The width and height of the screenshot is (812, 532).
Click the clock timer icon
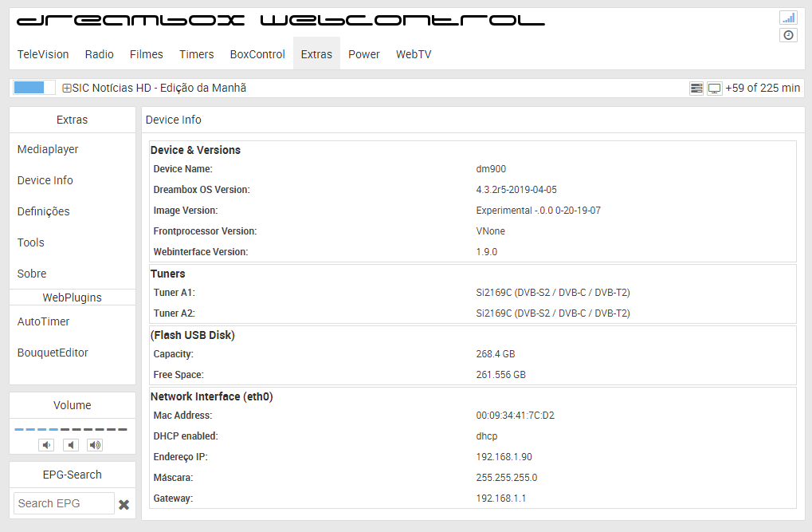click(788, 35)
